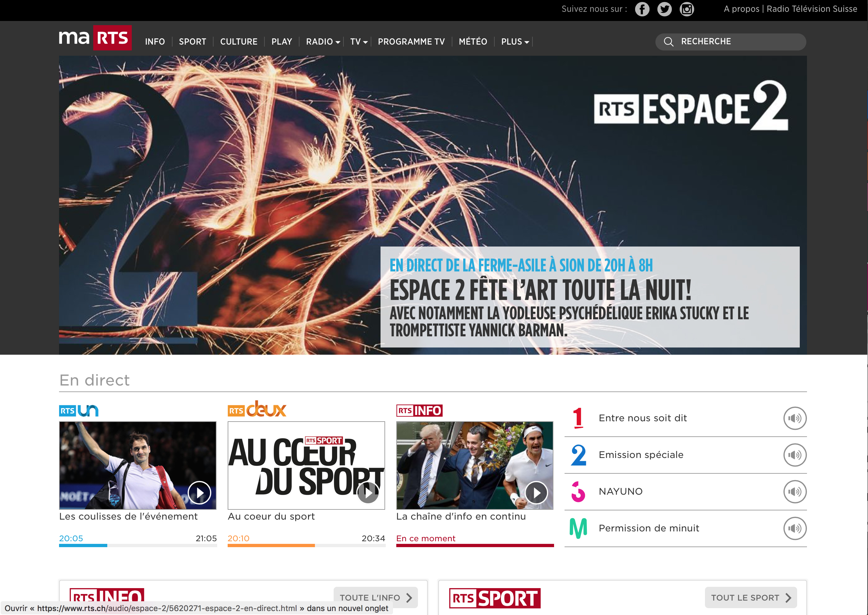Open the RTS Twitter icon
The height and width of the screenshot is (615, 868).
664,9
